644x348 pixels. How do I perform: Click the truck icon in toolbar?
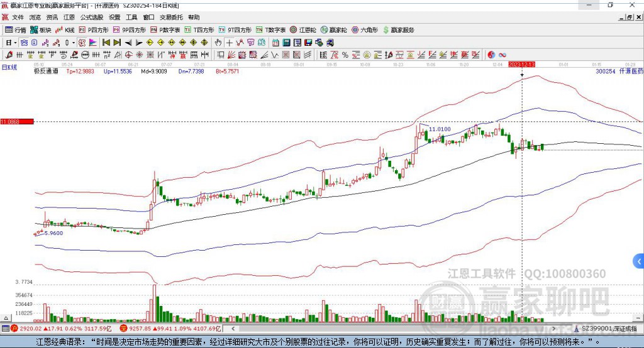330,43
